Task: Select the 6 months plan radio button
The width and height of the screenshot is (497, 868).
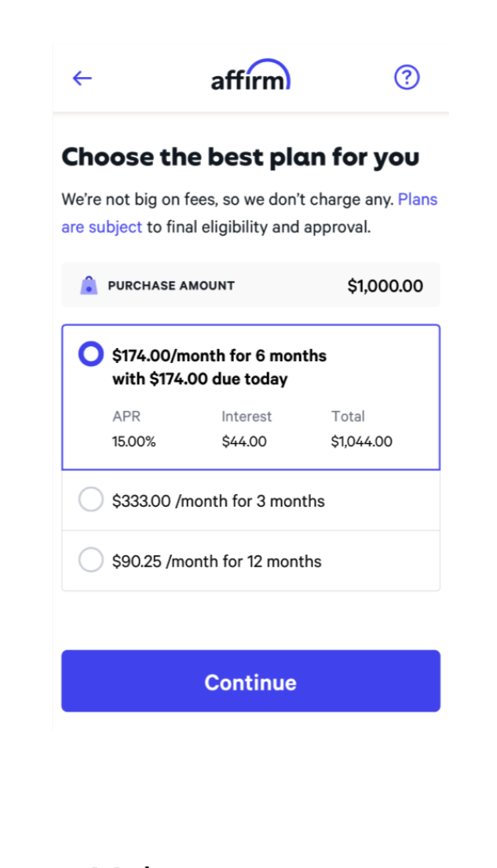Action: (x=91, y=354)
